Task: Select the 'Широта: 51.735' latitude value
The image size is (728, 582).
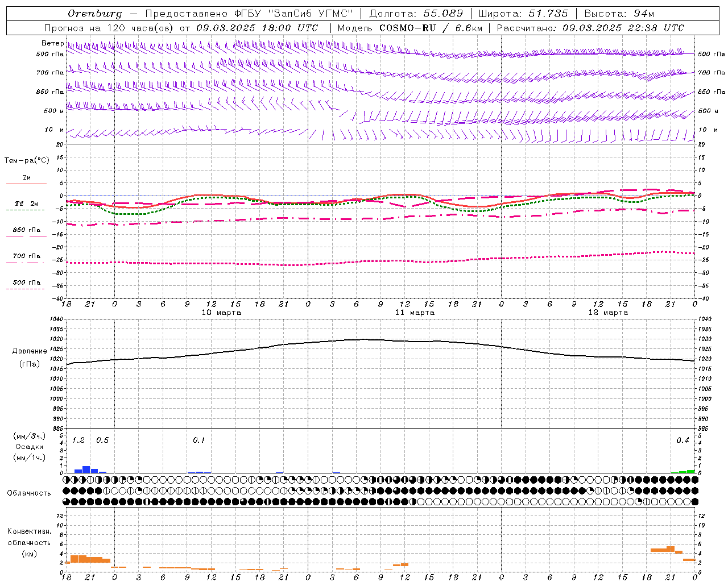Action: pos(523,14)
